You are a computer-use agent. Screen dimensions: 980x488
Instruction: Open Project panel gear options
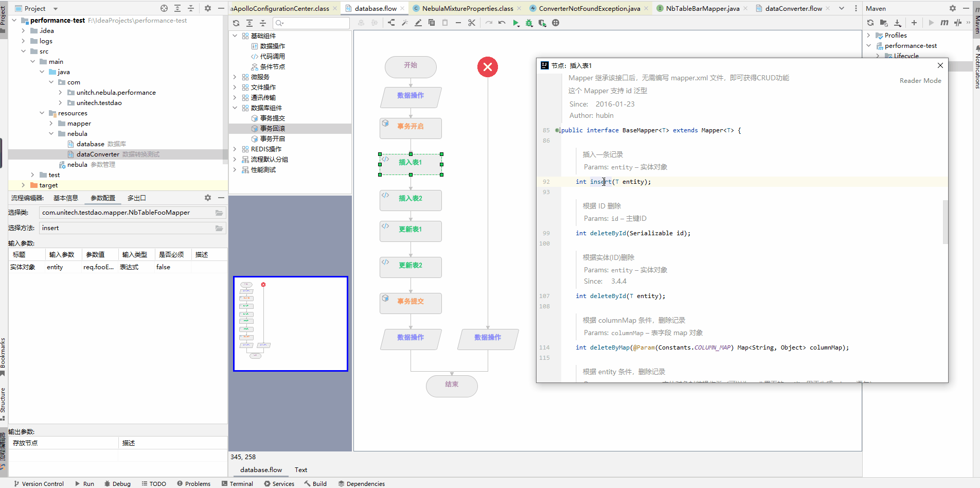point(208,8)
